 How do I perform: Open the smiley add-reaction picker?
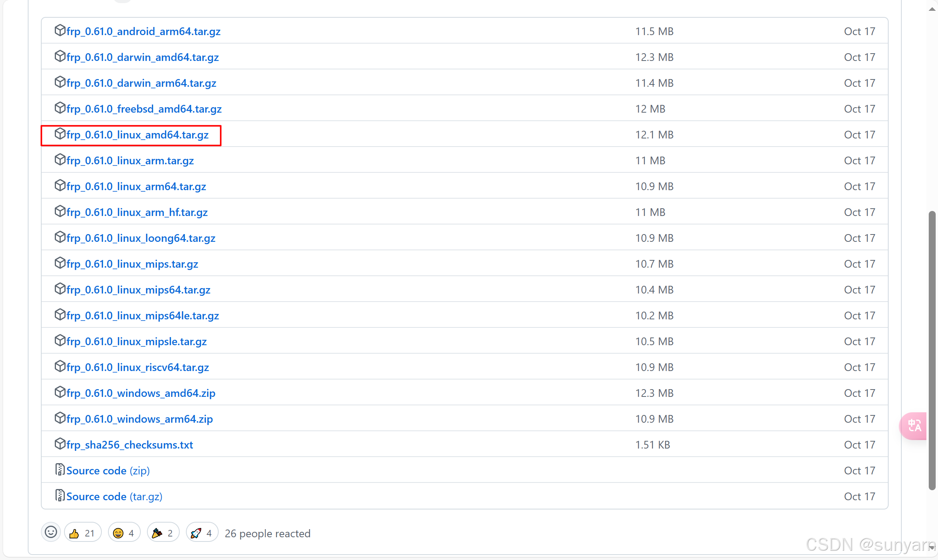pos(51,533)
